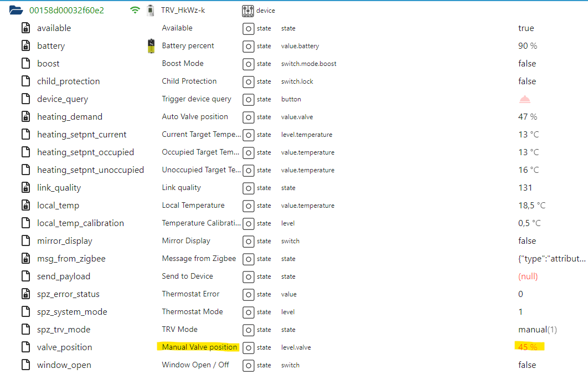
Task: Click the locked file icon for 'msg_from_zigbee'
Action: 25,258
